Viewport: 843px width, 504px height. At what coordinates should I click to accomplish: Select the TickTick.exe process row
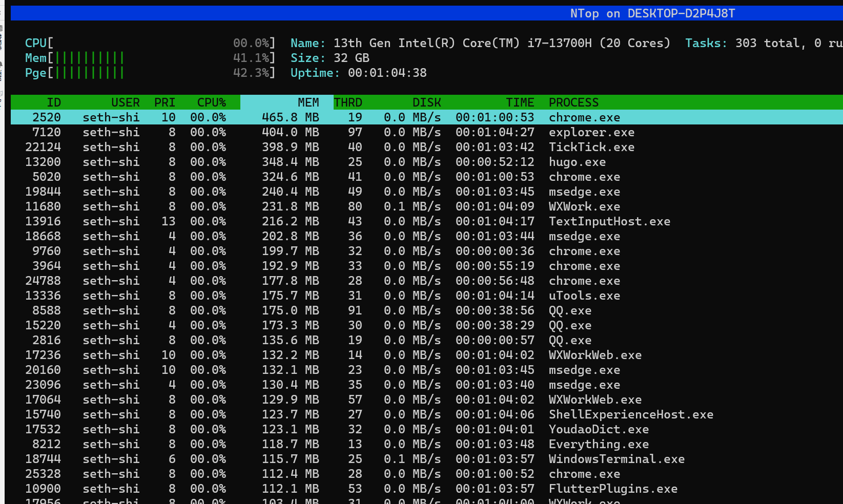427,147
